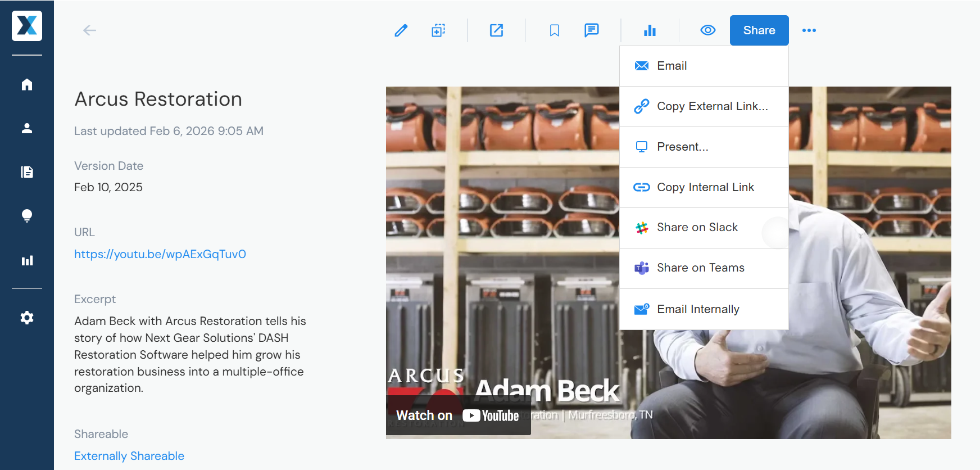980x470 pixels.
Task: Go back with the left arrow
Action: [x=90, y=30]
